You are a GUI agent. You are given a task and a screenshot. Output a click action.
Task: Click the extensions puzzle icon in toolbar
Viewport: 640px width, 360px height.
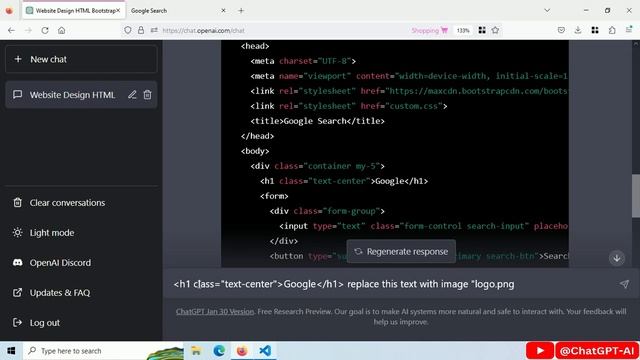(x=612, y=30)
